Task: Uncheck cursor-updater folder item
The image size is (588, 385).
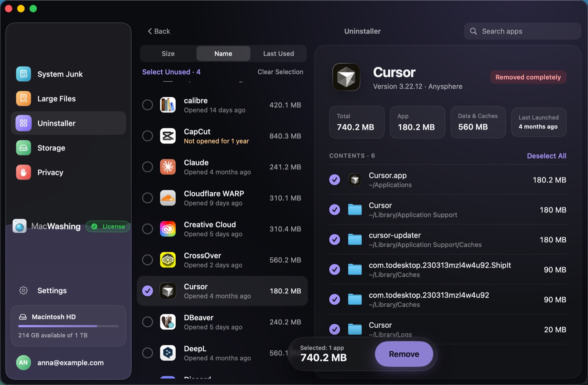Action: point(334,239)
